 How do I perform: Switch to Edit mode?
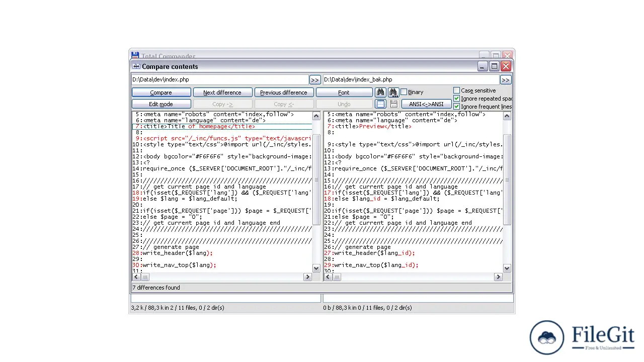(161, 104)
